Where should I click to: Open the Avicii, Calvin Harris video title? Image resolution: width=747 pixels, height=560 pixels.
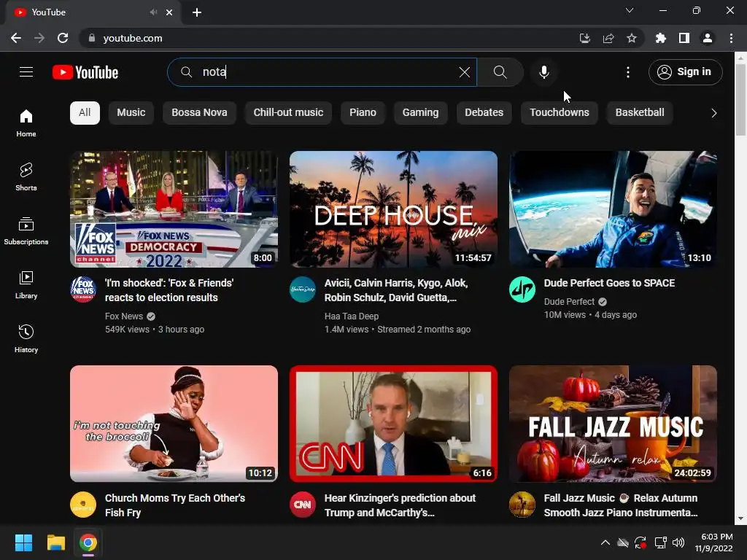(x=396, y=290)
